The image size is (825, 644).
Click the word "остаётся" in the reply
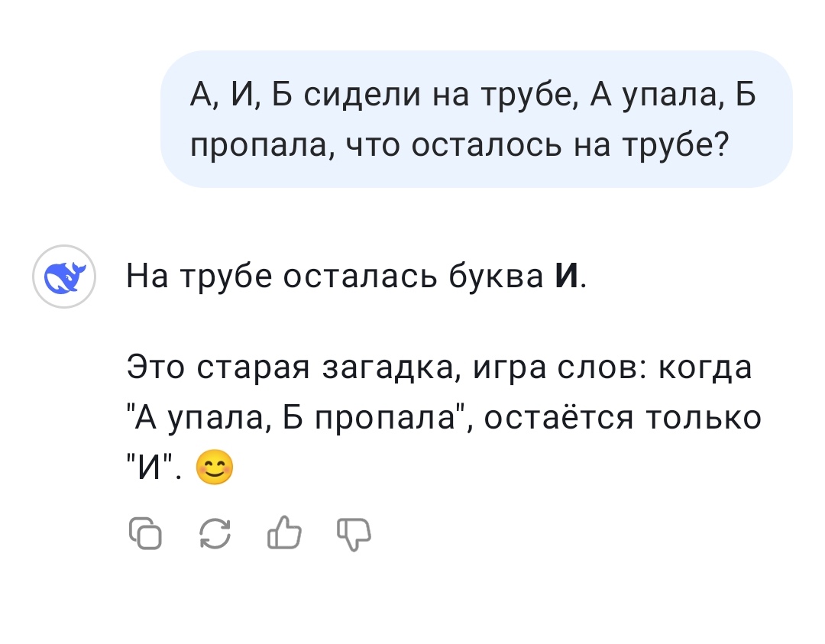[x=558, y=418]
